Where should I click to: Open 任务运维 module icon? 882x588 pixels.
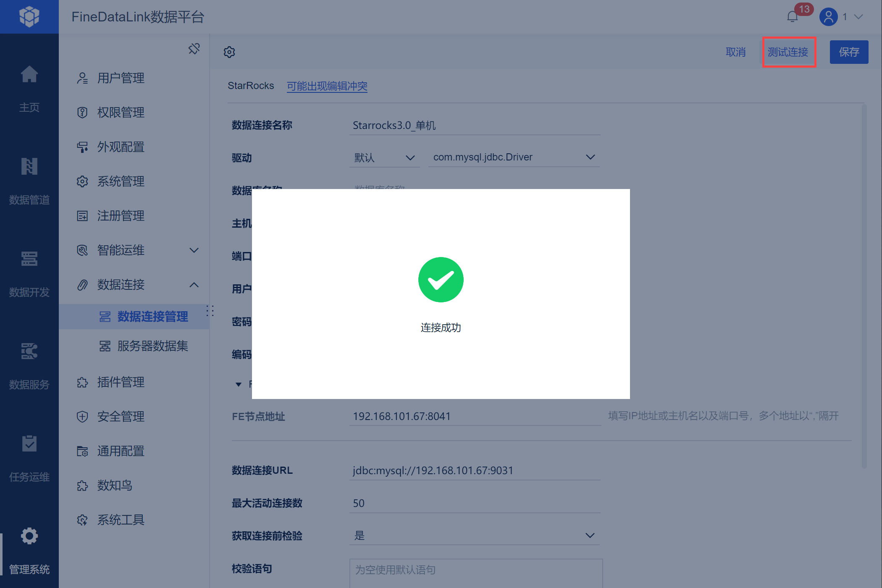(29, 444)
